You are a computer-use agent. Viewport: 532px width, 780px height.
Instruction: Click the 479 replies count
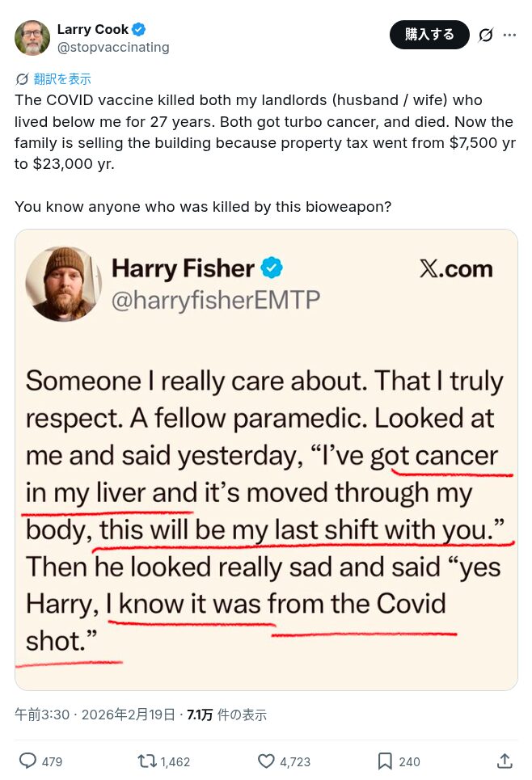pyautogui.click(x=52, y=761)
